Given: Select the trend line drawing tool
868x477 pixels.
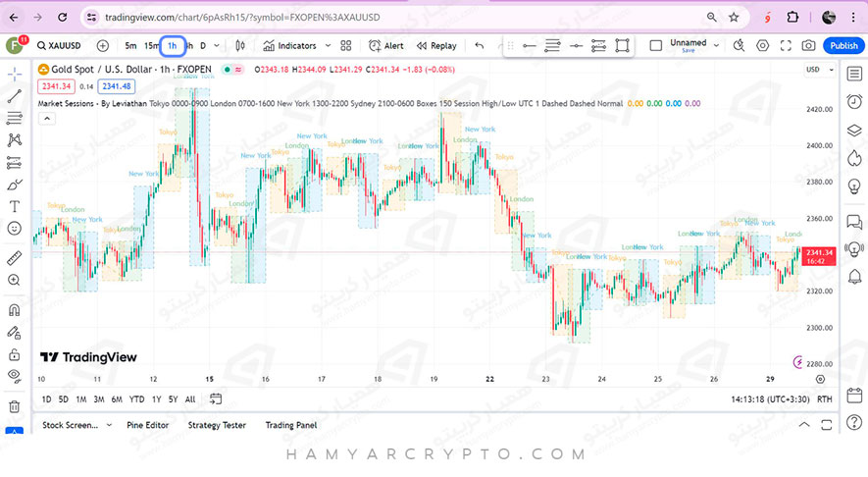Looking at the screenshot, I should tap(15, 96).
